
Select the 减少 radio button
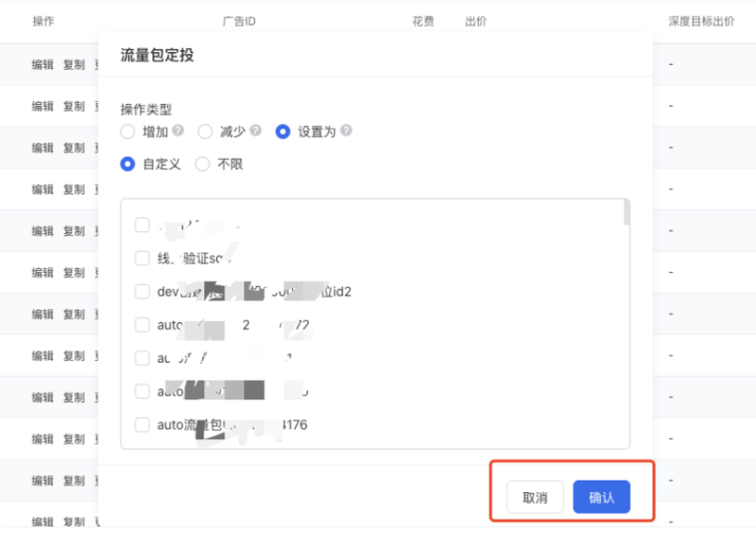205,132
